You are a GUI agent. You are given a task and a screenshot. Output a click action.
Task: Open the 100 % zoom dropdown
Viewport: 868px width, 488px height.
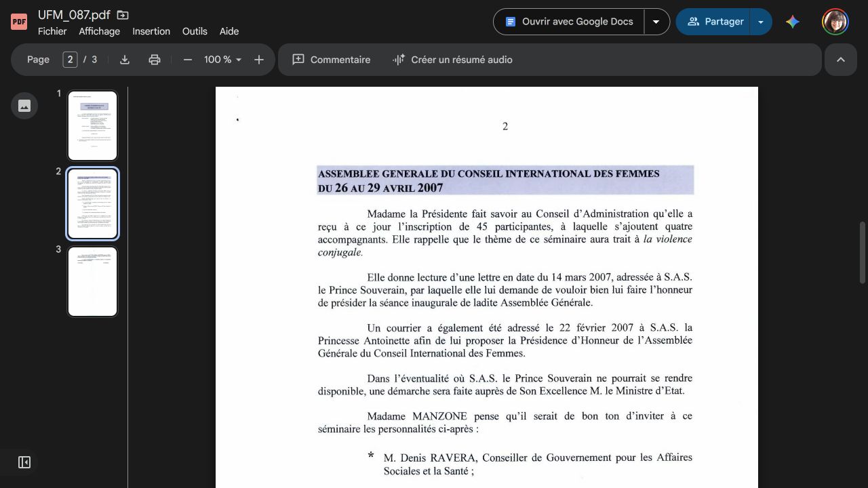tap(223, 60)
